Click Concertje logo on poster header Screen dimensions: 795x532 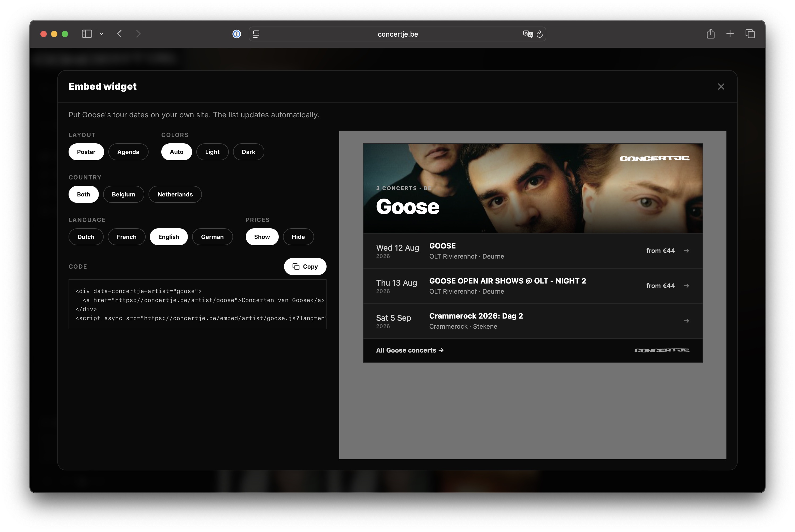(654, 158)
